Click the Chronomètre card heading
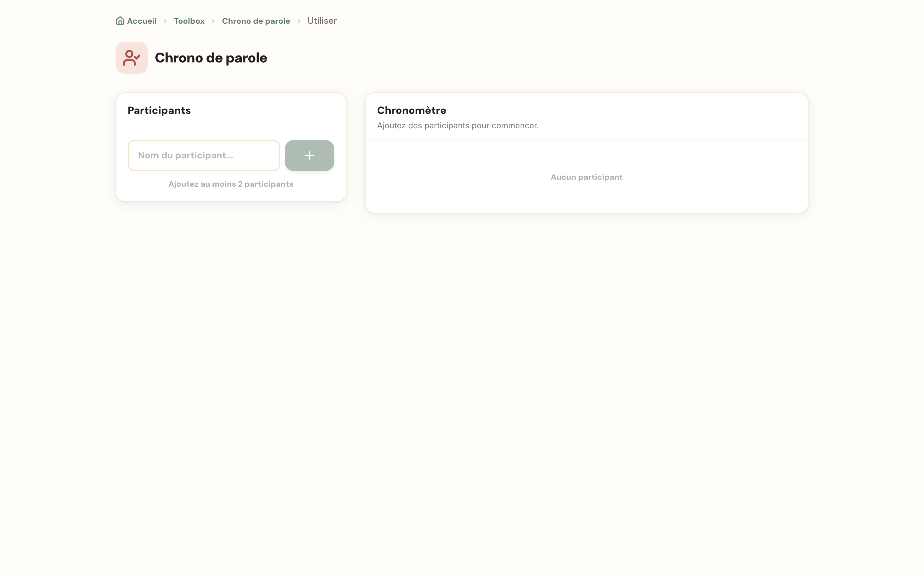924x578 pixels. point(411,110)
